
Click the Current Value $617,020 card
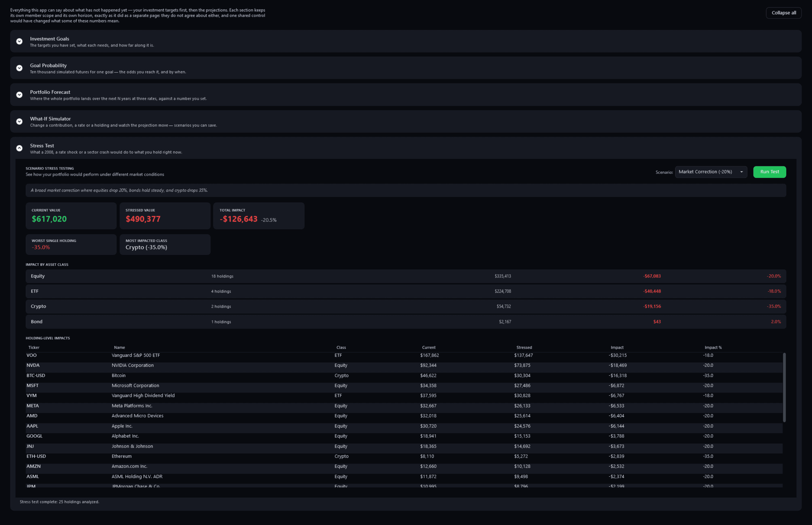(71, 216)
